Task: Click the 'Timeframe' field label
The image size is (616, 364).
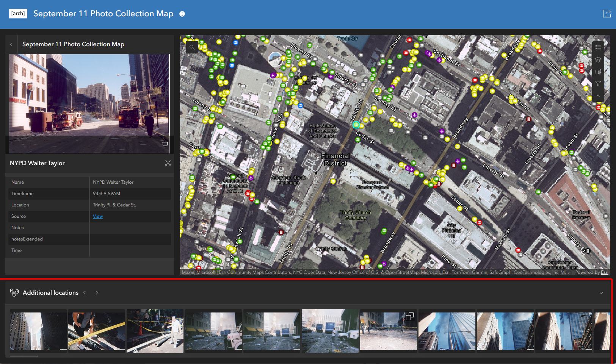Action: [22, 194]
